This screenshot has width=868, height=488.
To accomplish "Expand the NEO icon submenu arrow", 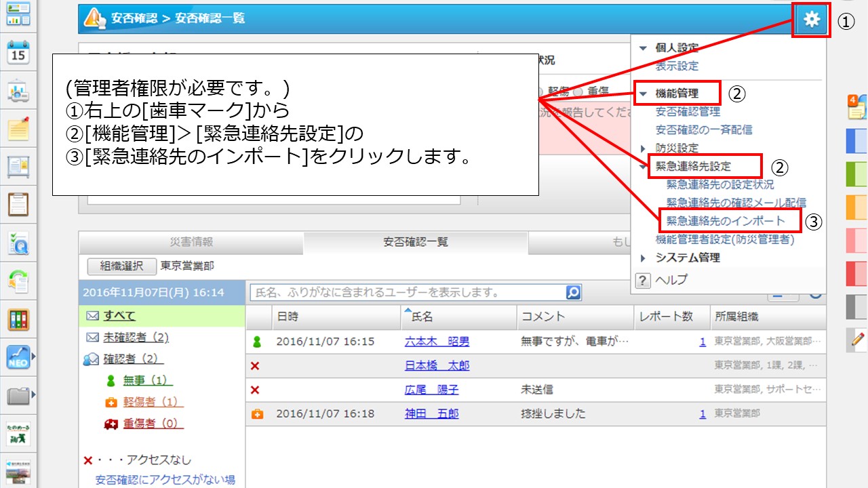I will (33, 355).
